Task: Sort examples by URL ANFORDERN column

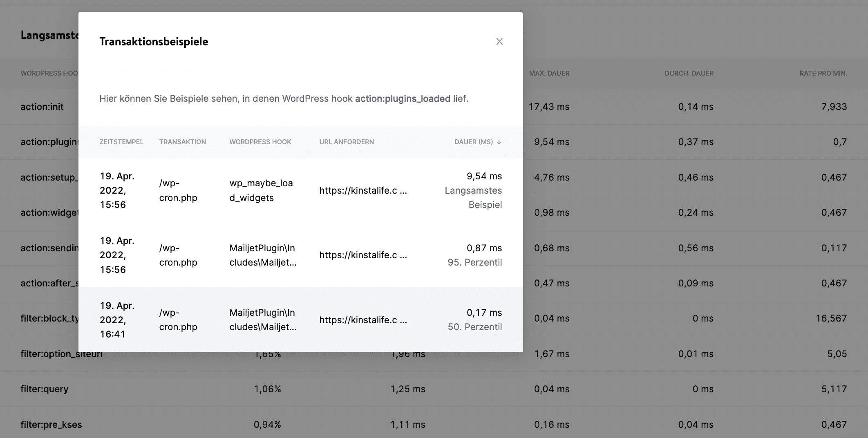Action: click(x=346, y=142)
